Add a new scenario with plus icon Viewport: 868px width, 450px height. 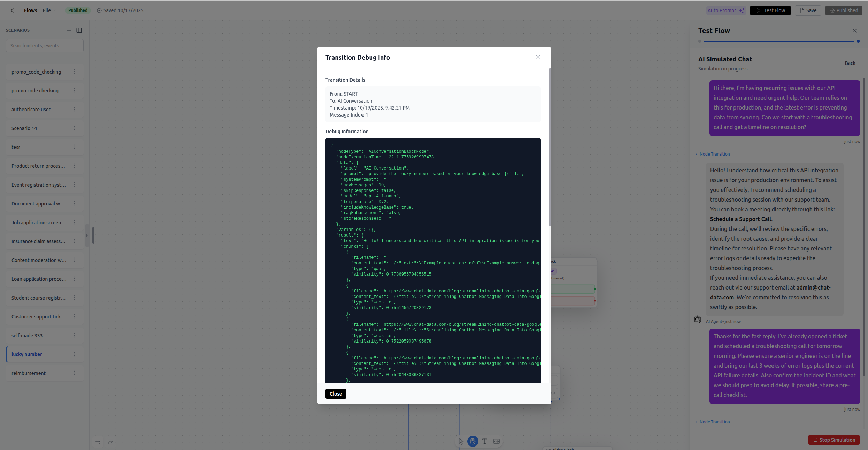(69, 30)
